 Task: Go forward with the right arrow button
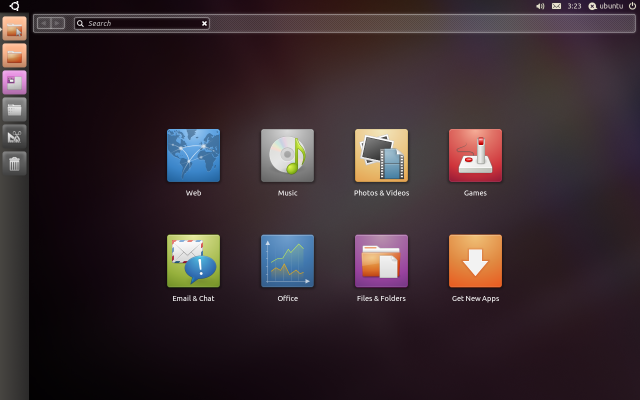[x=58, y=23]
